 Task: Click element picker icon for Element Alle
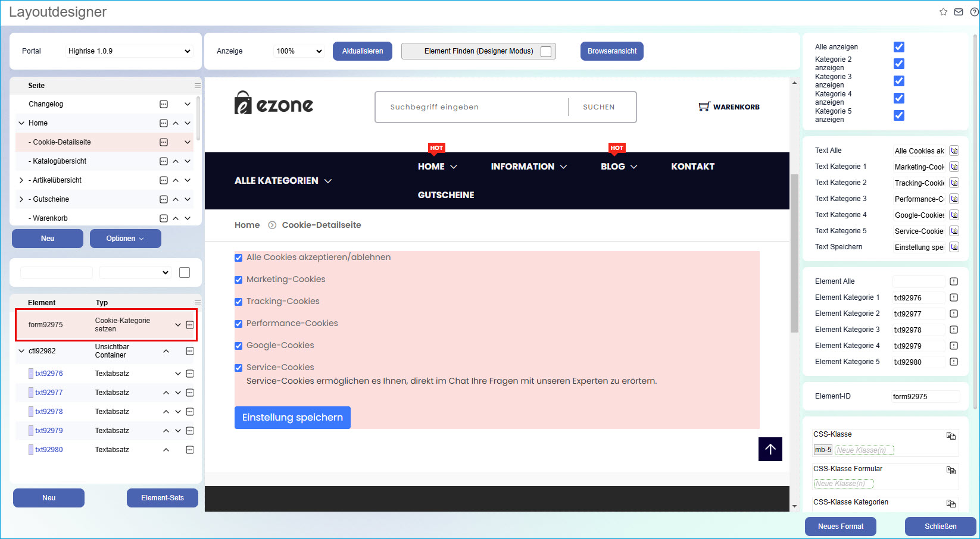(954, 281)
